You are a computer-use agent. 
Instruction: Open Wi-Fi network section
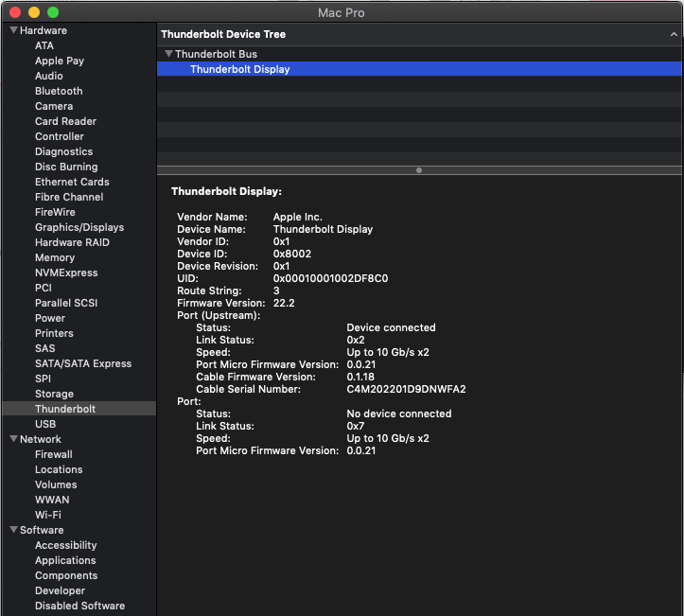click(48, 515)
